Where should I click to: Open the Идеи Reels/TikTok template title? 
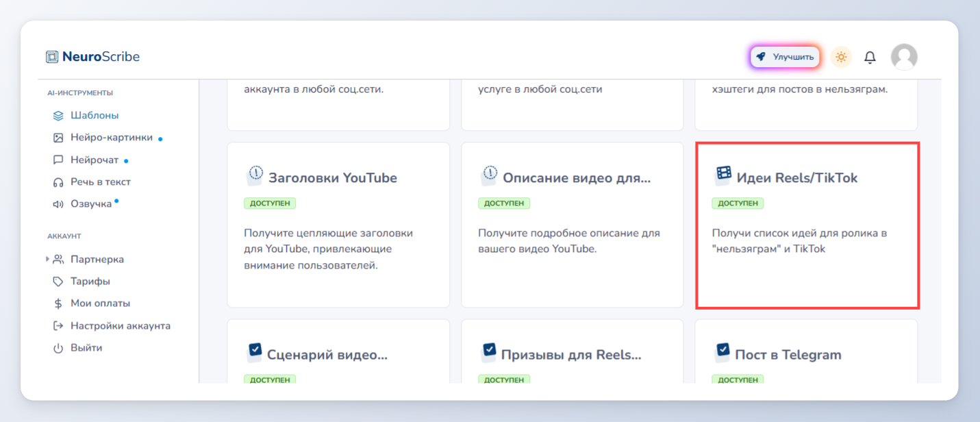click(x=797, y=178)
